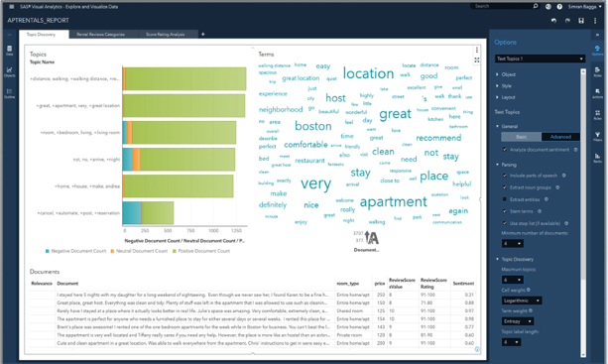
Task: Toggle Use stop list checkbox
Action: pos(505,223)
